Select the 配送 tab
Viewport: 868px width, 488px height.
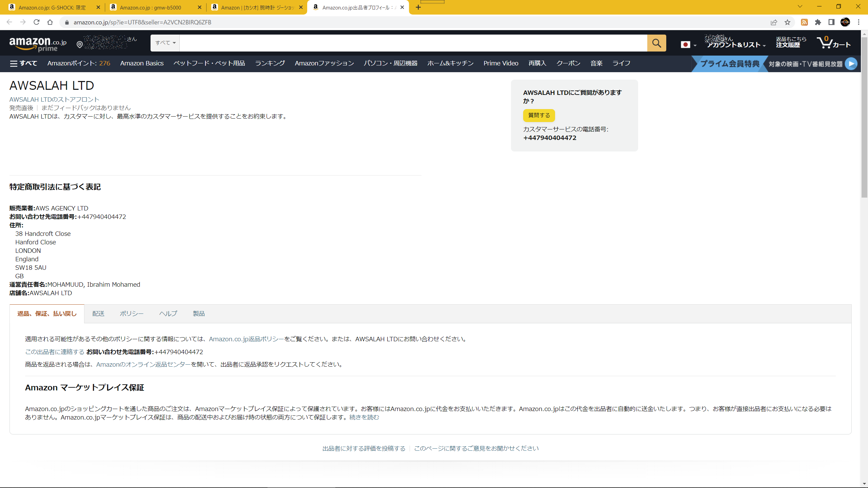click(98, 314)
